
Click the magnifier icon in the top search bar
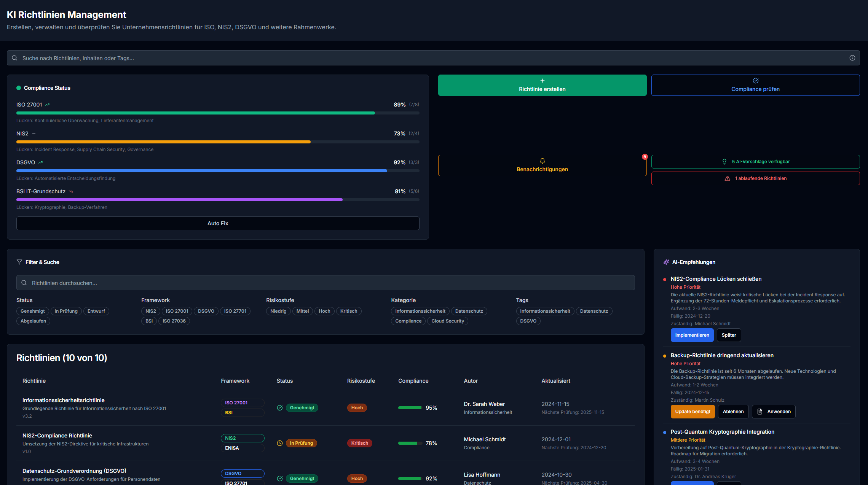[x=14, y=58]
